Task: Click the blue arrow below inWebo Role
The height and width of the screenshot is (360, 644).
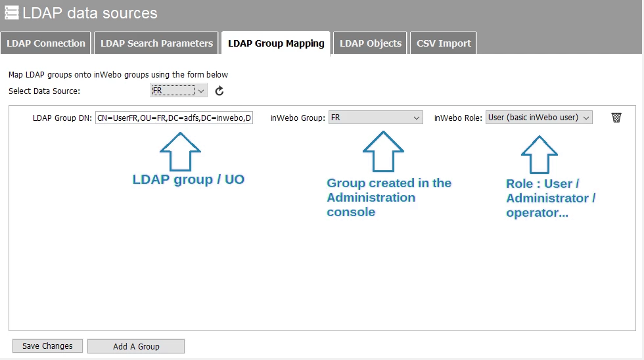Action: 539,154
